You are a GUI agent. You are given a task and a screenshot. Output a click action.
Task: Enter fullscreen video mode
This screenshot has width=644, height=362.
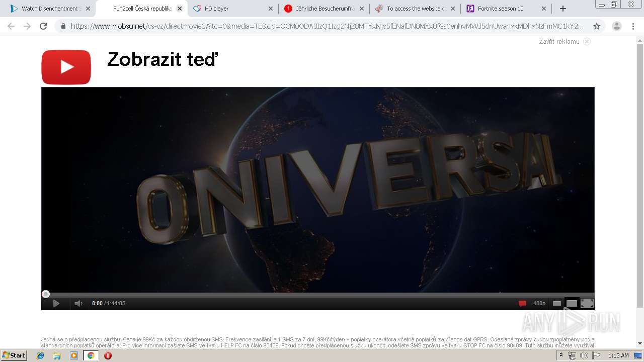[x=587, y=303]
